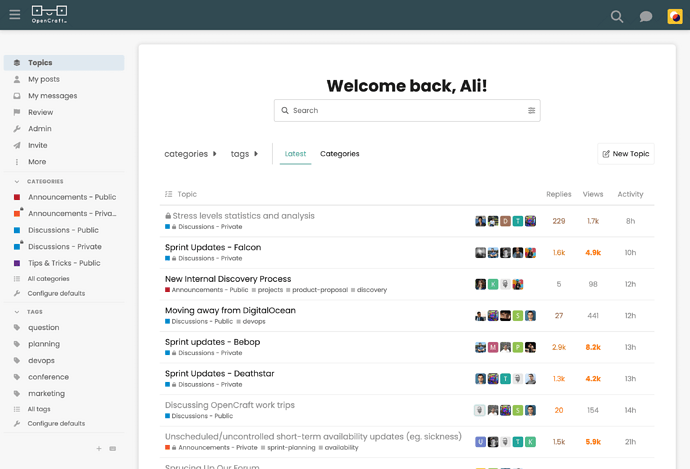Open the user avatar menu
This screenshot has height=469, width=690.
[x=675, y=16]
